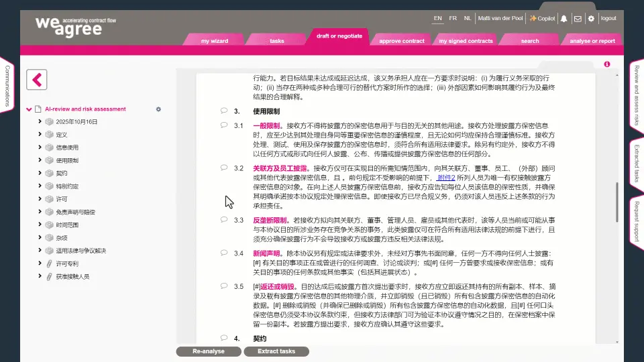Image resolution: width=644 pixels, height=362 pixels.
Task: Expand the 契约 tree node
Action: (x=40, y=173)
